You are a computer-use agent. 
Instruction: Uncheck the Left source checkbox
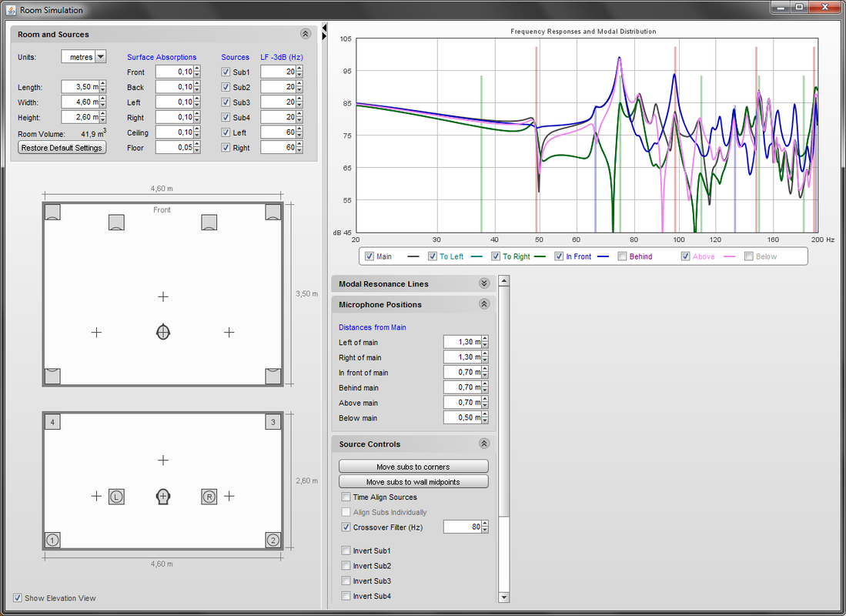coord(226,132)
